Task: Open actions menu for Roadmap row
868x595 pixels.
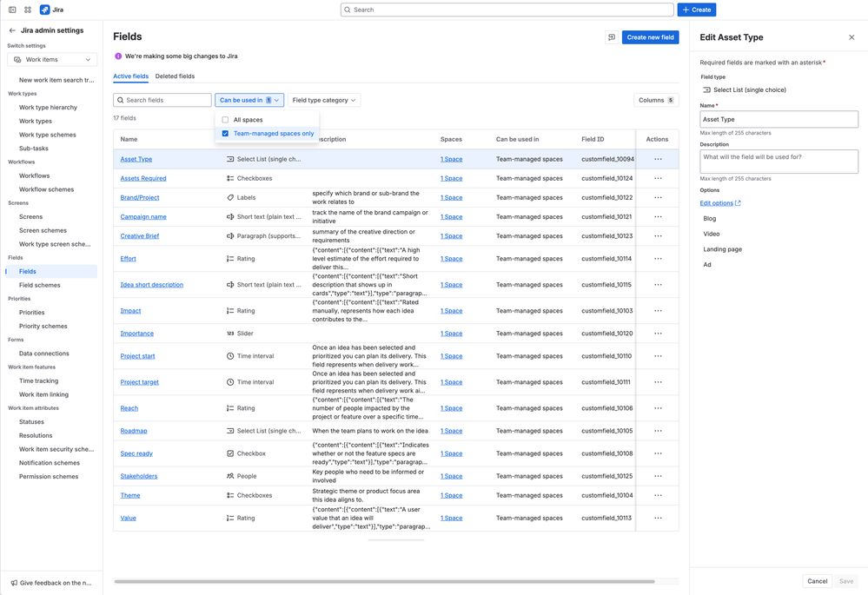Action: click(x=658, y=431)
